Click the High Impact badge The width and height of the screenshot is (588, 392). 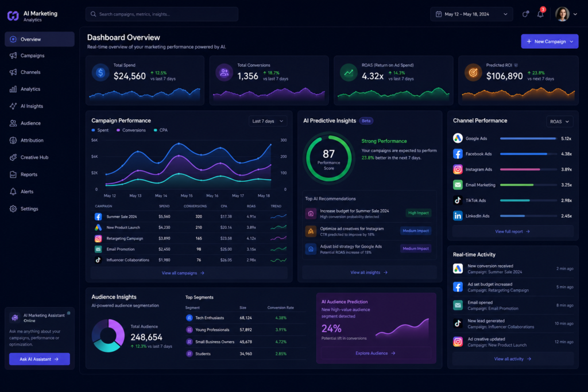tap(418, 213)
